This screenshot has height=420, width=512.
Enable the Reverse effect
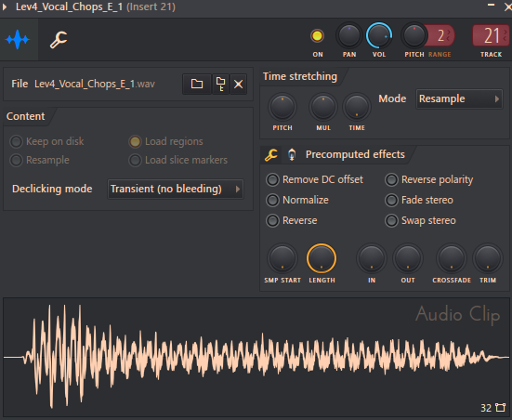click(x=292, y=220)
